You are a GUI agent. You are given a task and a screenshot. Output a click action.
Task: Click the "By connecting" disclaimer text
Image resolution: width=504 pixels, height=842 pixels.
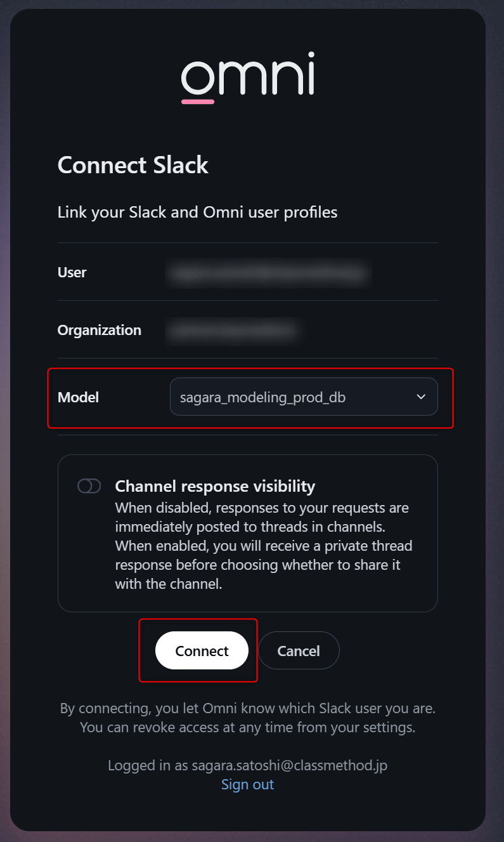point(247,707)
